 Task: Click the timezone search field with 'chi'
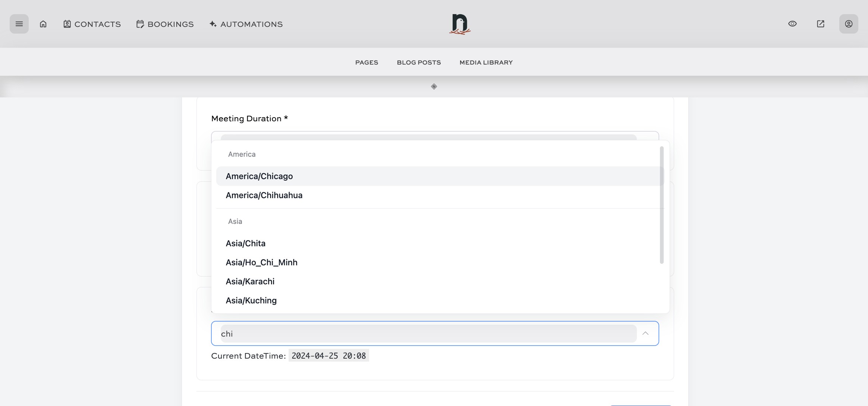428,334
